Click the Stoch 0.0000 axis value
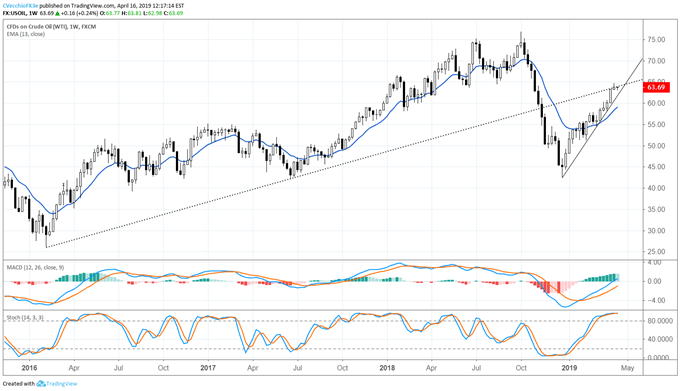The width and height of the screenshot is (680, 391). [x=658, y=358]
